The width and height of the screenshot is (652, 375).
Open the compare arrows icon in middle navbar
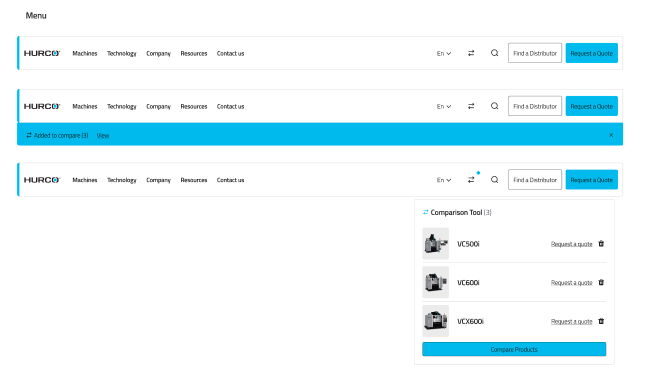click(x=471, y=106)
